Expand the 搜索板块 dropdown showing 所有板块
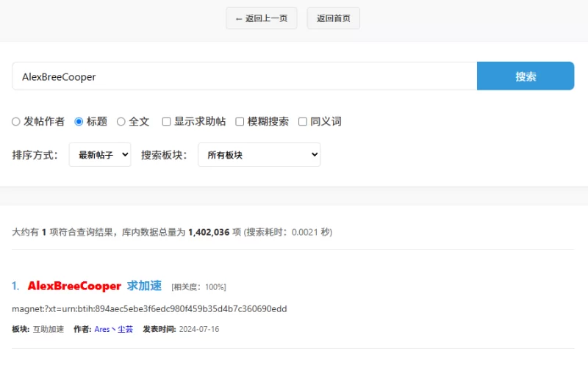 (259, 155)
